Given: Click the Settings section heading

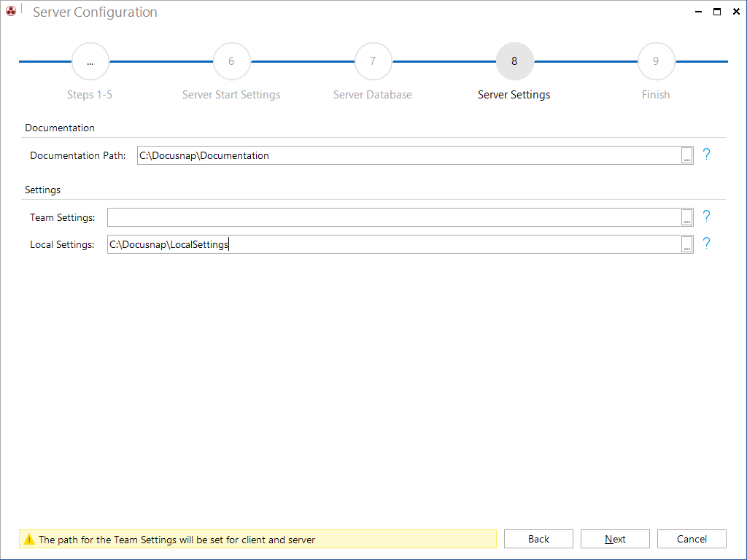Looking at the screenshot, I should pos(42,190).
